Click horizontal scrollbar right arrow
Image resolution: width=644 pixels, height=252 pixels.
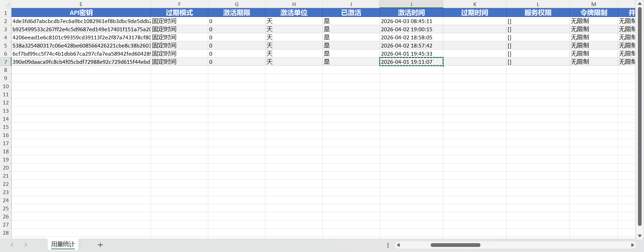[632, 245]
